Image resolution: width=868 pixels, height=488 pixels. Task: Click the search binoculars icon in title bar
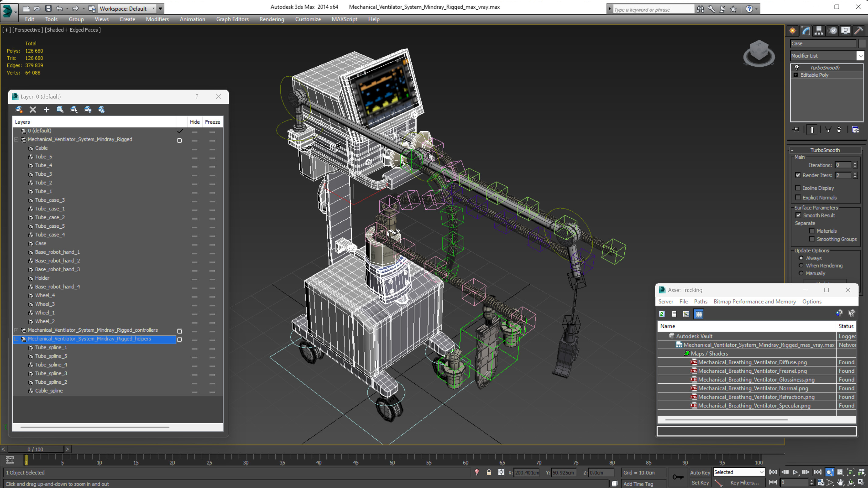pyautogui.click(x=701, y=9)
